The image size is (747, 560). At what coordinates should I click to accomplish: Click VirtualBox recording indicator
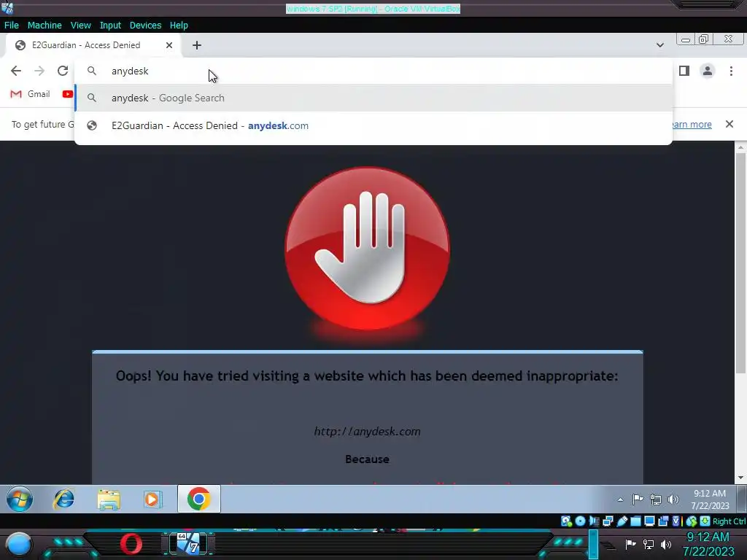[663, 521]
